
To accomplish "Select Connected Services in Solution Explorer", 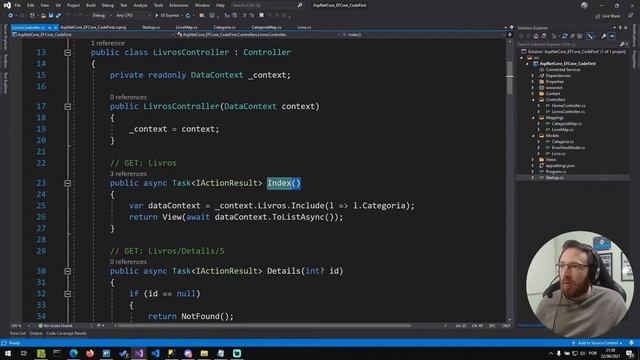I will point(563,70).
